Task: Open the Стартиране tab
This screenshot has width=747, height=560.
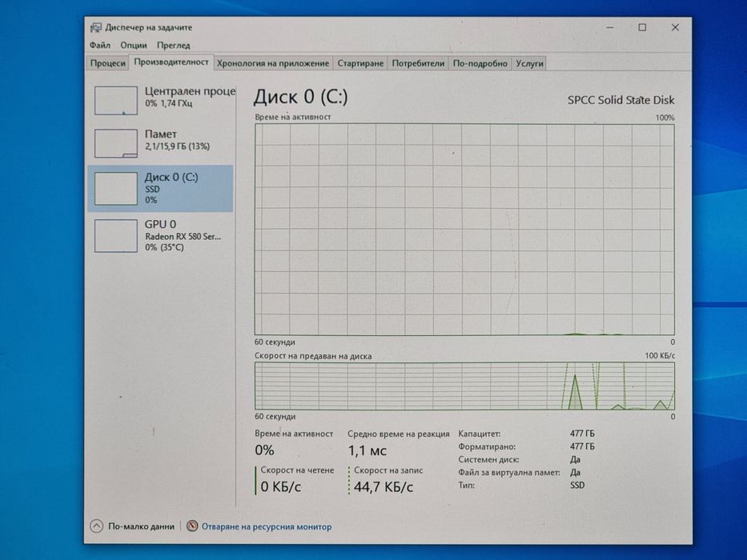Action: 360,63
